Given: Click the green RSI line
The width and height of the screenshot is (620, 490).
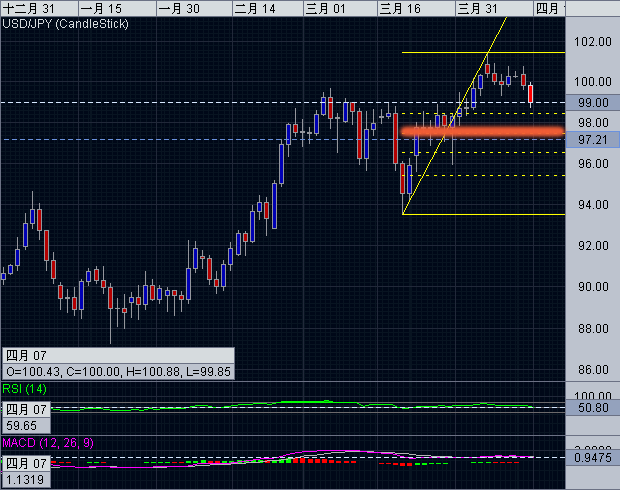Looking at the screenshot, I should tap(293, 405).
